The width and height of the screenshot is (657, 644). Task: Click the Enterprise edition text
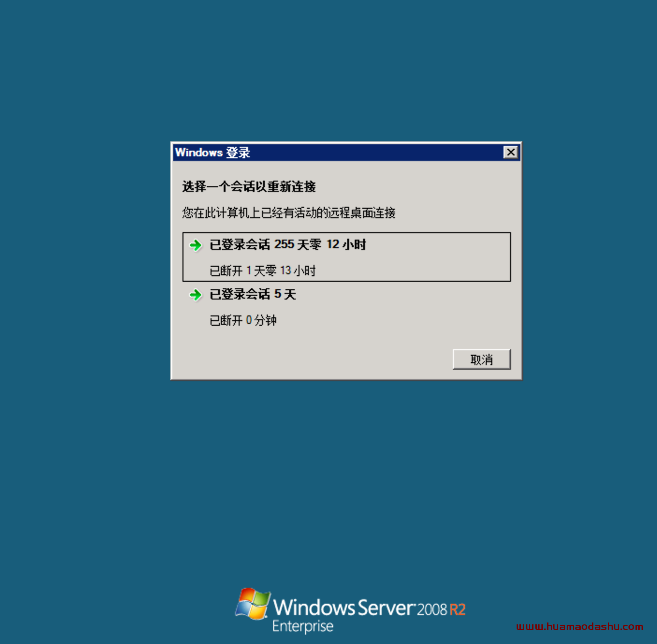(303, 626)
